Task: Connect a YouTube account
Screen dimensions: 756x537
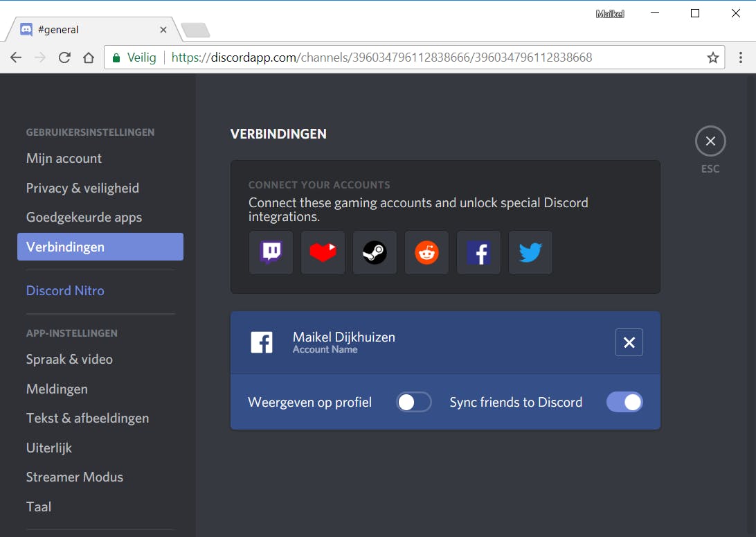Action: 323,252
